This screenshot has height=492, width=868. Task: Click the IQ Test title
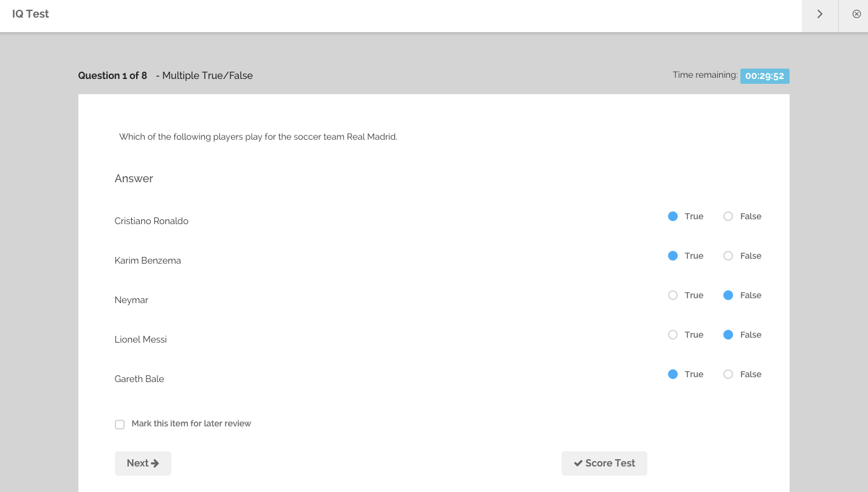point(30,14)
